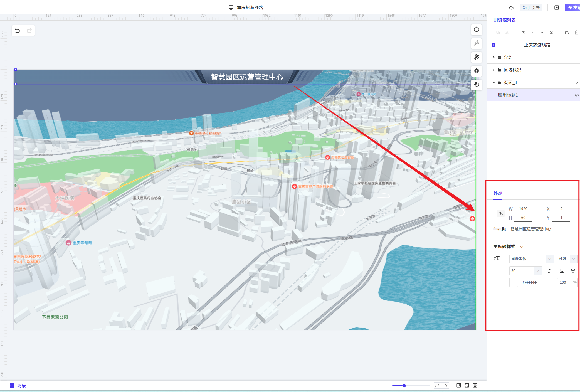Image resolution: width=580 pixels, height=392 pixels.
Task: Activate the hand pan tool
Action: coord(477,84)
